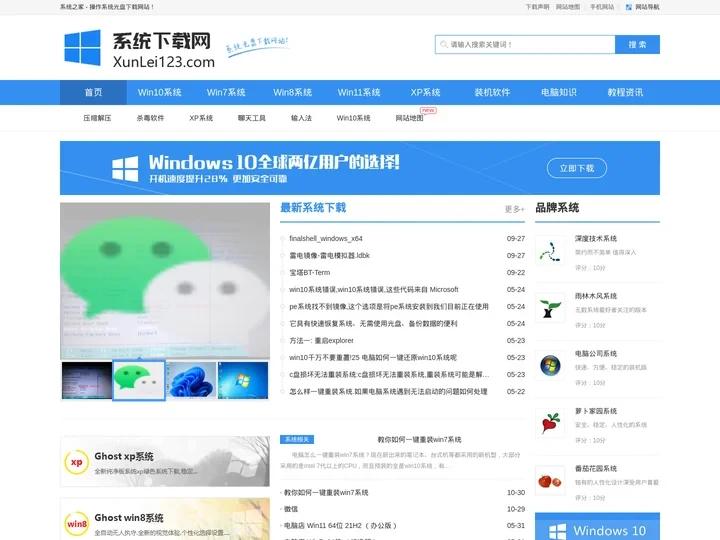Click the 立即下载 banner button
The height and width of the screenshot is (540, 720).
(577, 168)
